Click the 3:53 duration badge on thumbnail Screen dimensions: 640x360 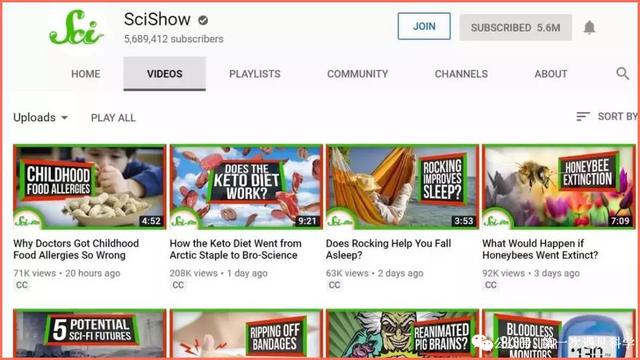pyautogui.click(x=463, y=221)
